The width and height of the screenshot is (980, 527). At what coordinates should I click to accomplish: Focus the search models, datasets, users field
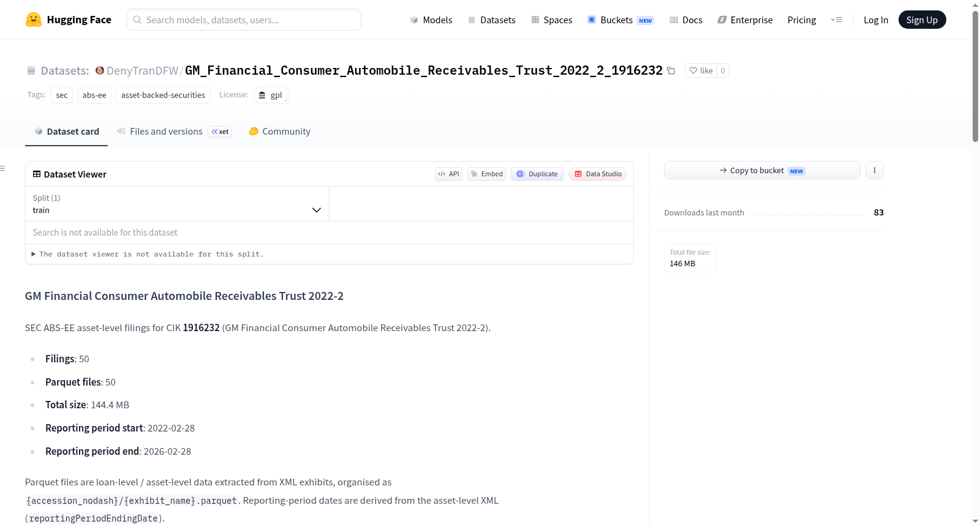tap(244, 20)
